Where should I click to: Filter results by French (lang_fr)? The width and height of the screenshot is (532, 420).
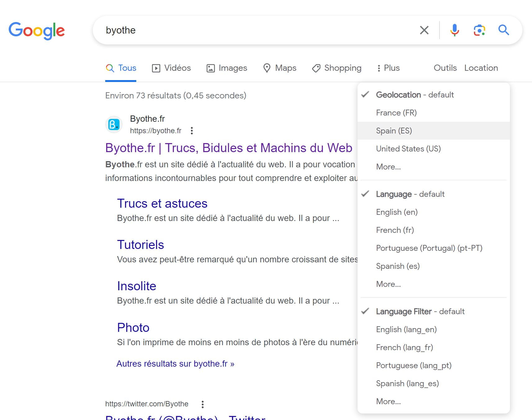coord(434,347)
